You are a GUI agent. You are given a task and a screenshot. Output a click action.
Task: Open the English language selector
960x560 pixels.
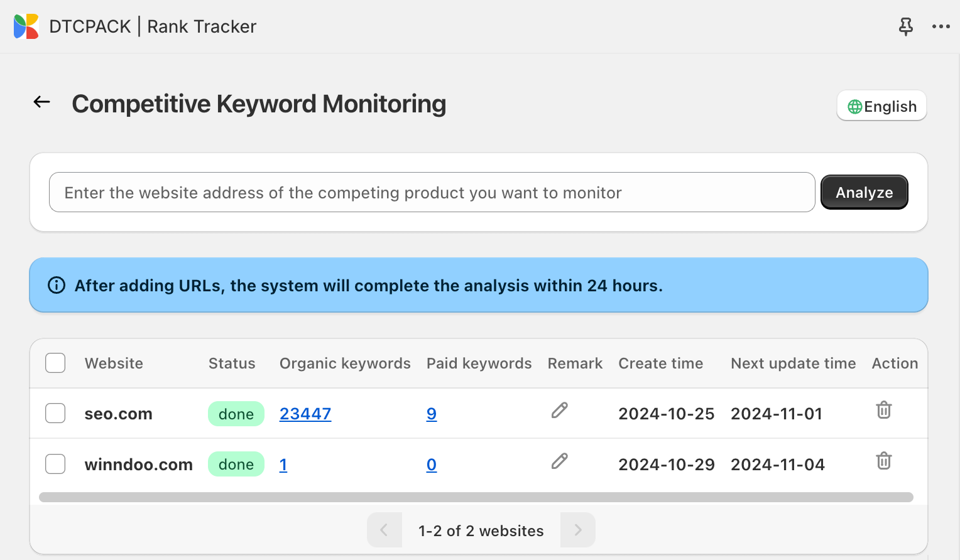[881, 106]
